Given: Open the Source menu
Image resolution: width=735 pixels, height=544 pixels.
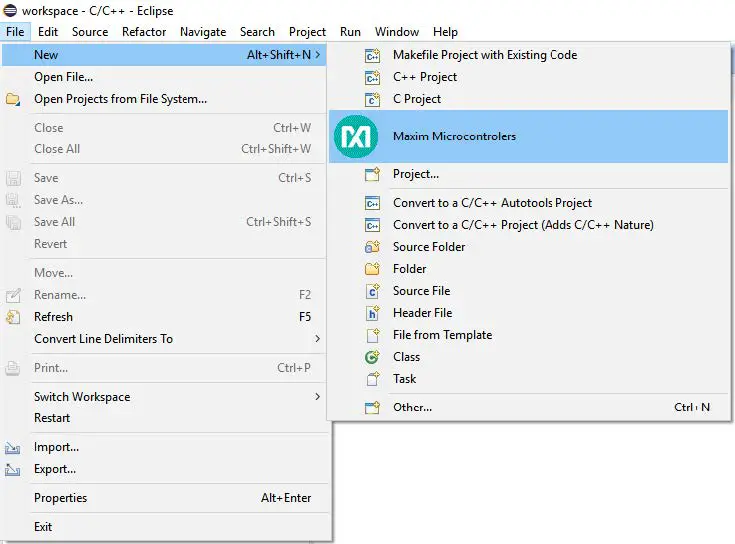Looking at the screenshot, I should (90, 32).
